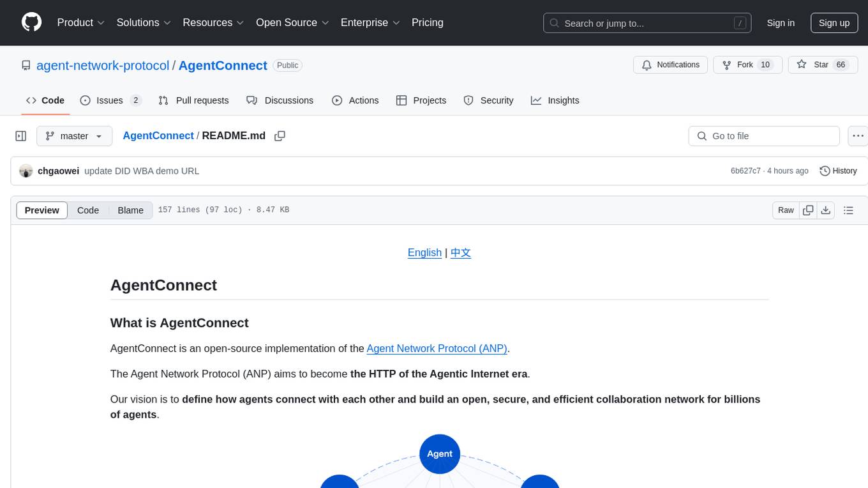Copy the file path icon
Image resolution: width=868 pixels, height=488 pixels.
point(280,136)
